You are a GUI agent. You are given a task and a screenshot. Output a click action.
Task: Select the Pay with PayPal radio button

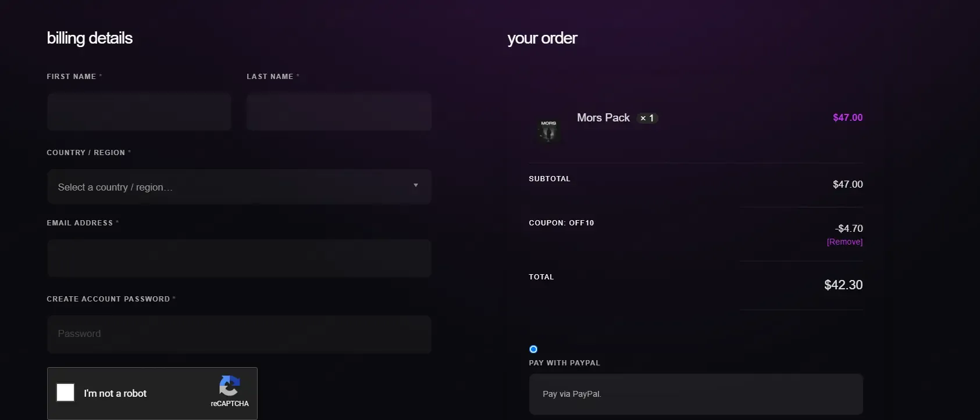[533, 349]
